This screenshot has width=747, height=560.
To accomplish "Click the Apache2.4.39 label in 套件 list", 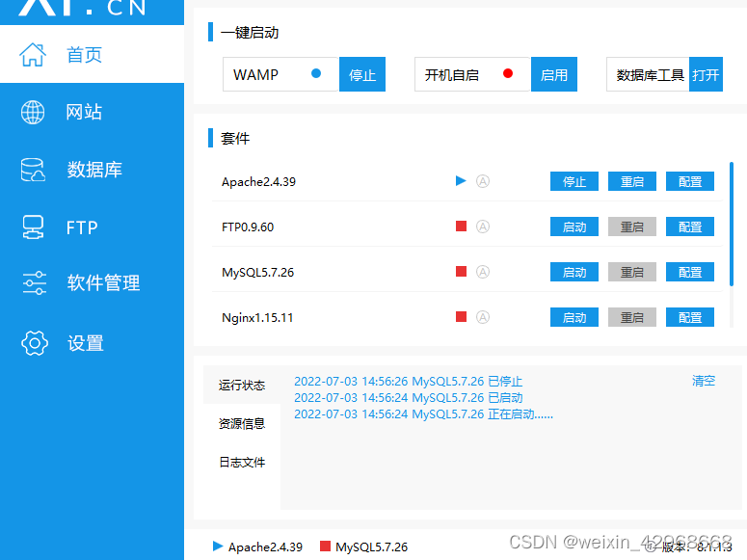I will [x=258, y=181].
